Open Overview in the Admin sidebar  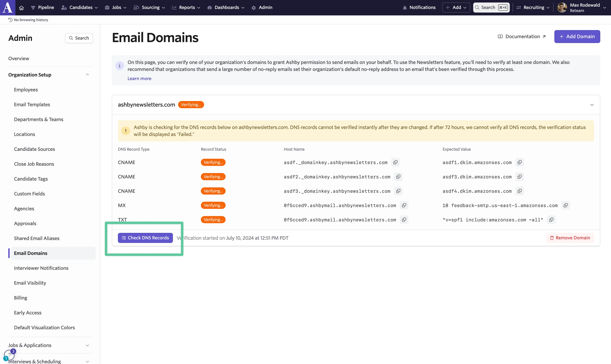[19, 59]
